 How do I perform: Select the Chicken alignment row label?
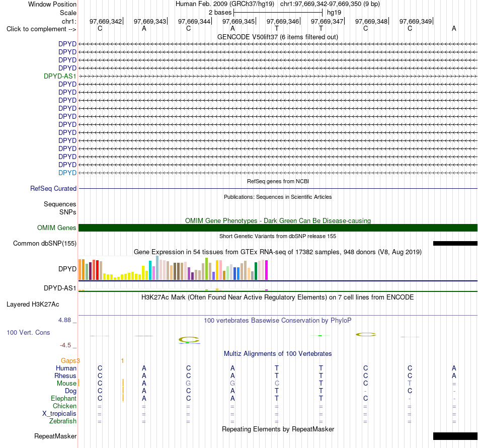[x=64, y=406]
